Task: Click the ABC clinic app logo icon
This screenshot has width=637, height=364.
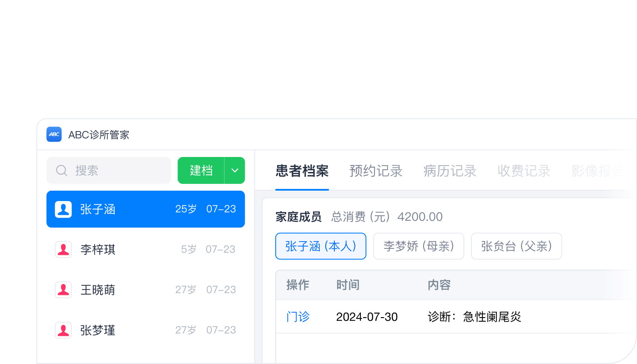Action: (x=54, y=135)
